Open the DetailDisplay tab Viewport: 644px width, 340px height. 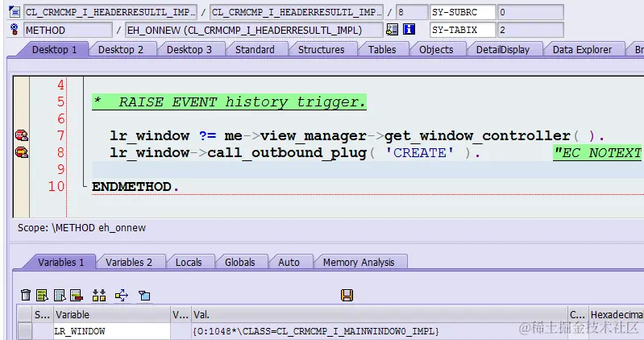tap(503, 50)
